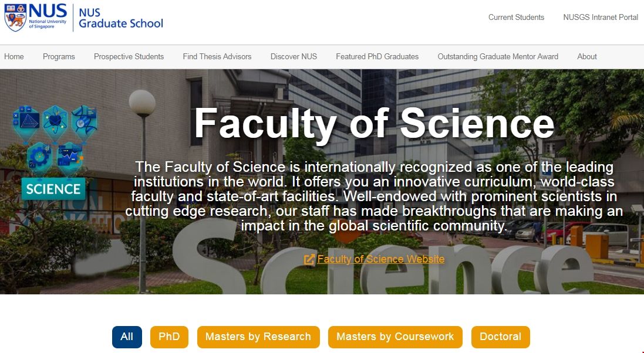Image resolution: width=644 pixels, height=353 pixels.
Task: Click the NUS Graduate School title
Action: 120,18
